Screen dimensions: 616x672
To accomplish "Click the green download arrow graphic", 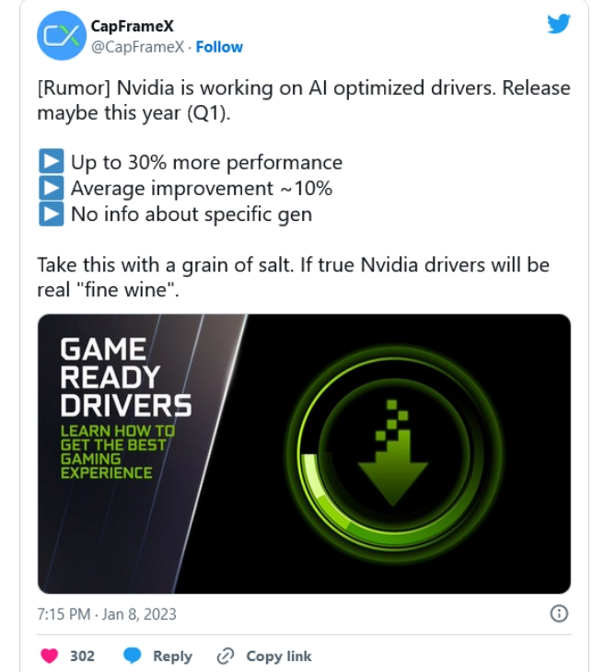I will pyautogui.click(x=393, y=453).
